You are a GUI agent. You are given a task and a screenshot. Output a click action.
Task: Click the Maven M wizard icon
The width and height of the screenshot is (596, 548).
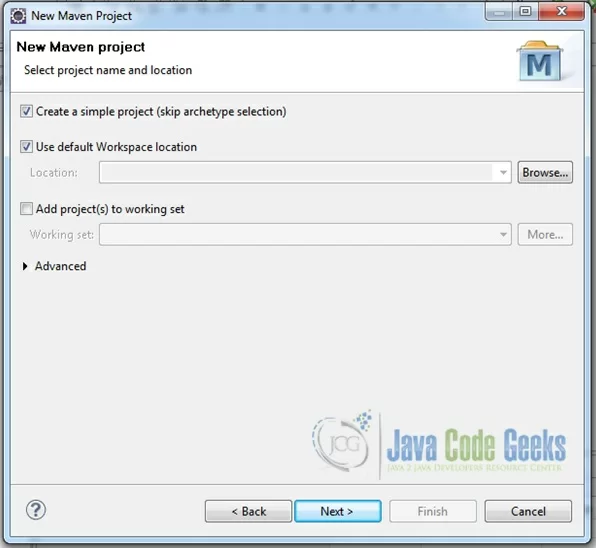coord(539,61)
